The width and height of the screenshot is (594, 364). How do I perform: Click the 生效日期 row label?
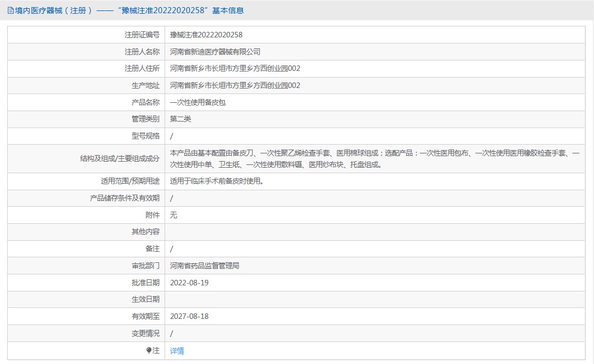pos(145,299)
